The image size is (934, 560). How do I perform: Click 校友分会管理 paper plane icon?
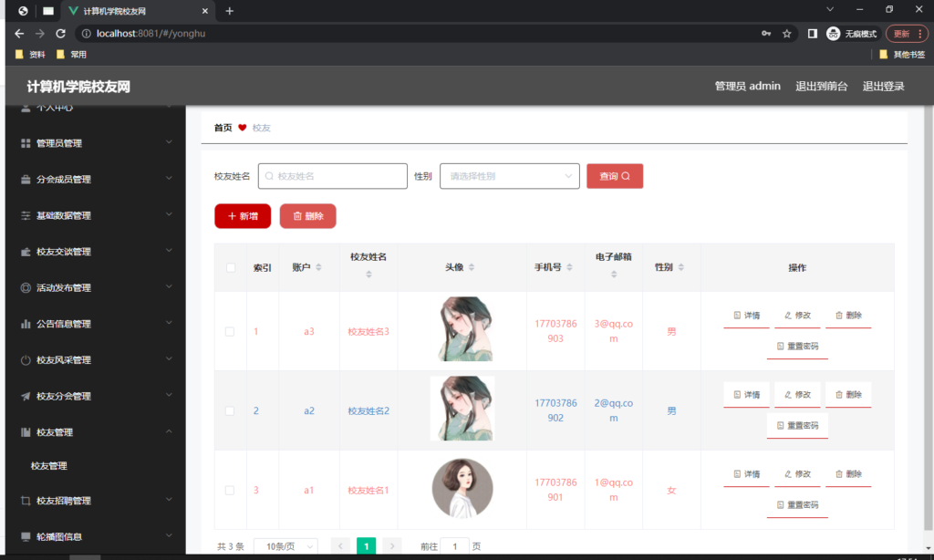pos(26,396)
